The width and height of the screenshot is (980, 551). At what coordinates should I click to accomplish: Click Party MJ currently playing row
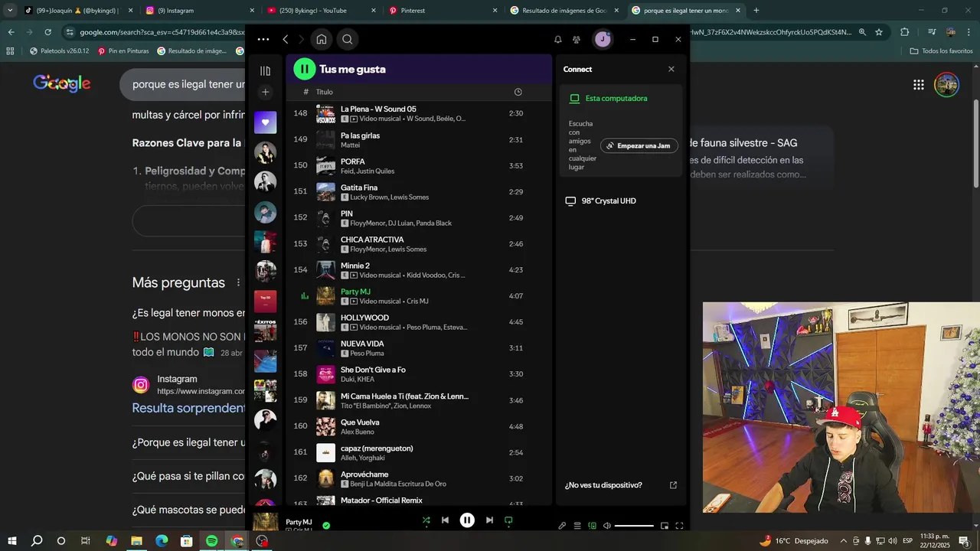[419, 296]
